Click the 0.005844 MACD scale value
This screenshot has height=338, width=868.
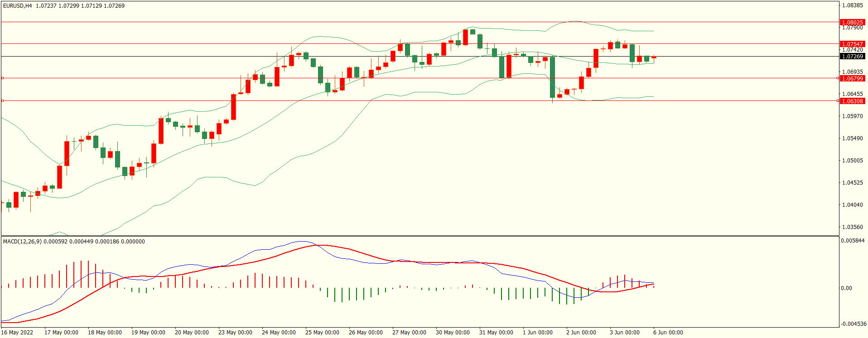coord(853,241)
